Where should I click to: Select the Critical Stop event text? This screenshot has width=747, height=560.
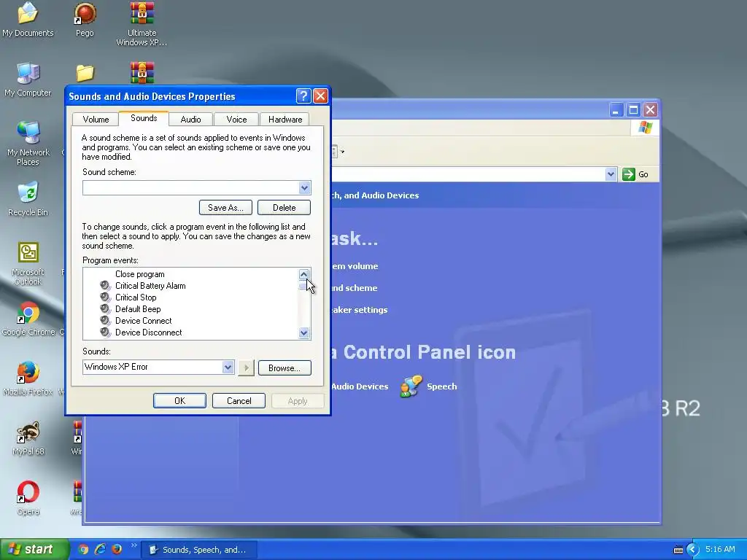click(136, 297)
